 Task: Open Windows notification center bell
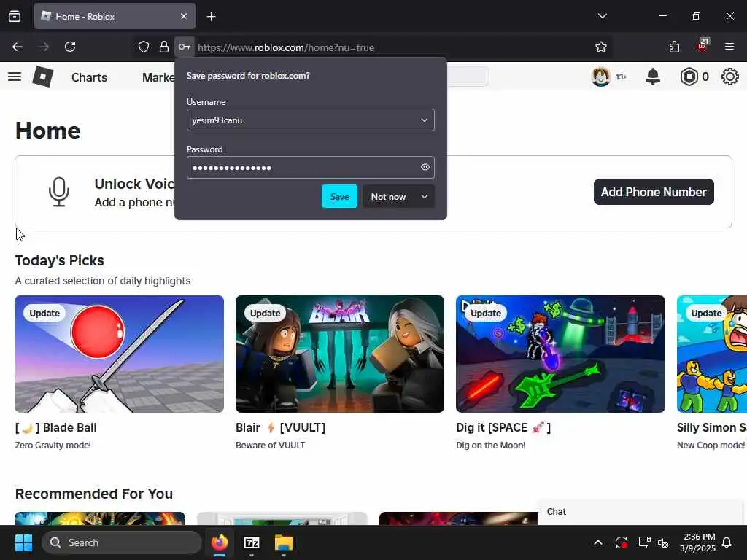(727, 542)
